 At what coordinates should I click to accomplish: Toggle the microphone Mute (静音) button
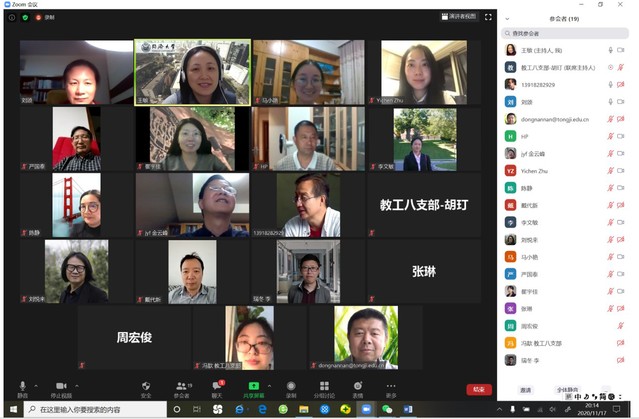pos(22,385)
